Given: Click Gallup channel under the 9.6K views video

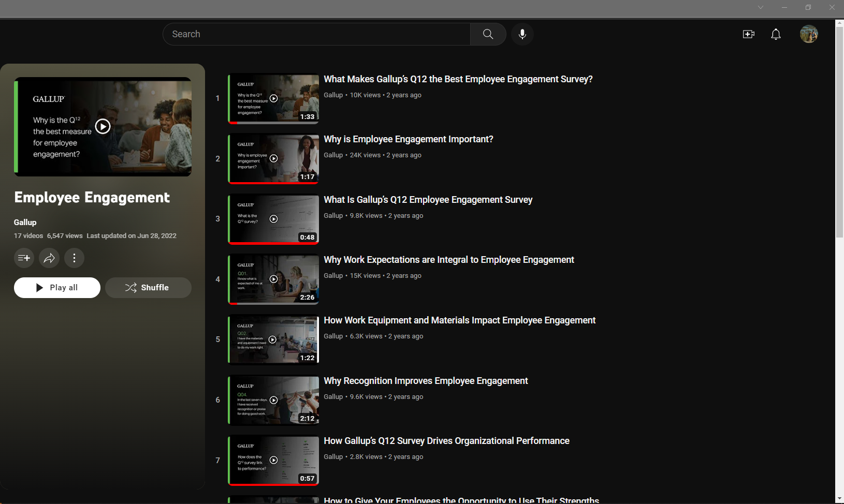Looking at the screenshot, I should click(333, 397).
